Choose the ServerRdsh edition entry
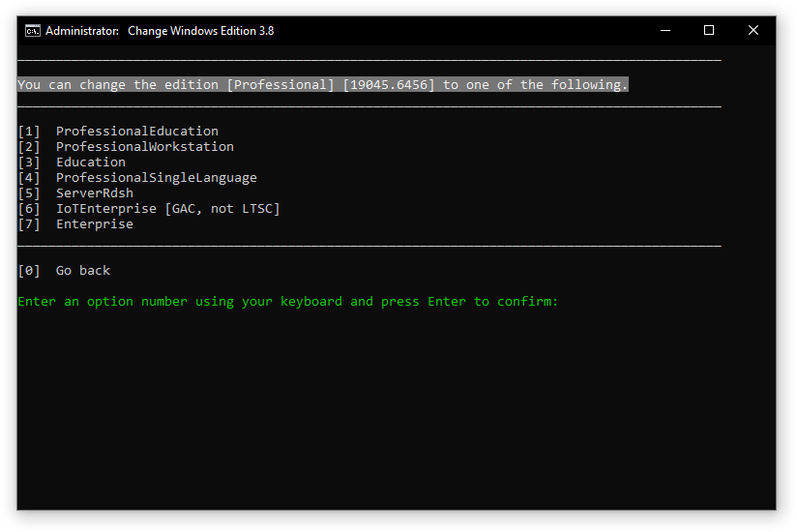The width and height of the screenshot is (797, 532). [94, 193]
